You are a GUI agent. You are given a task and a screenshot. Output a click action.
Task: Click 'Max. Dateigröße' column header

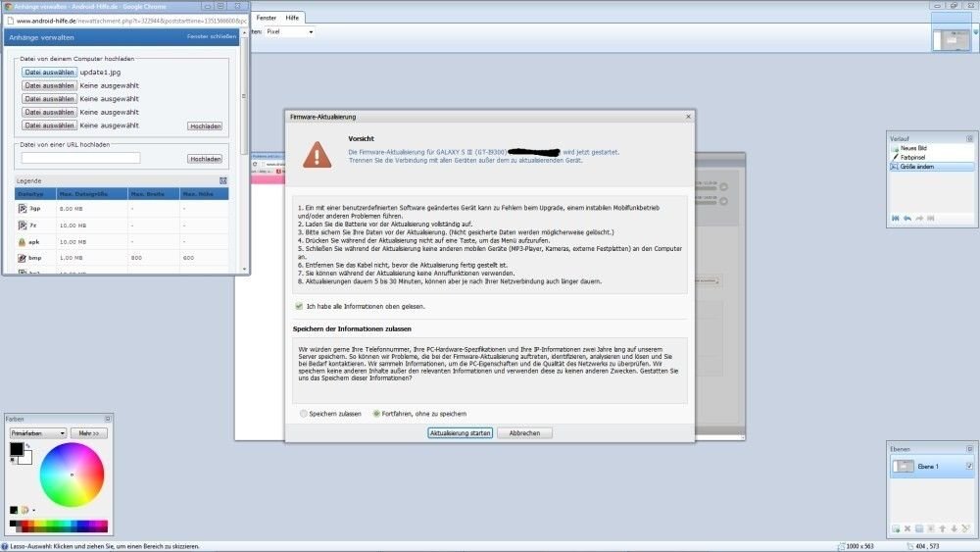click(x=91, y=194)
